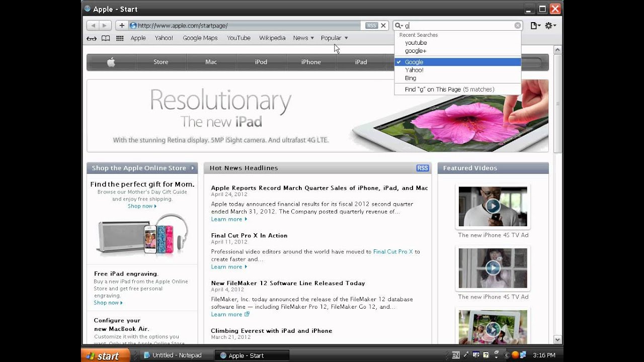Play second iPhone 4S TV Ad video
Screen dimensions: 644x362
point(493,268)
